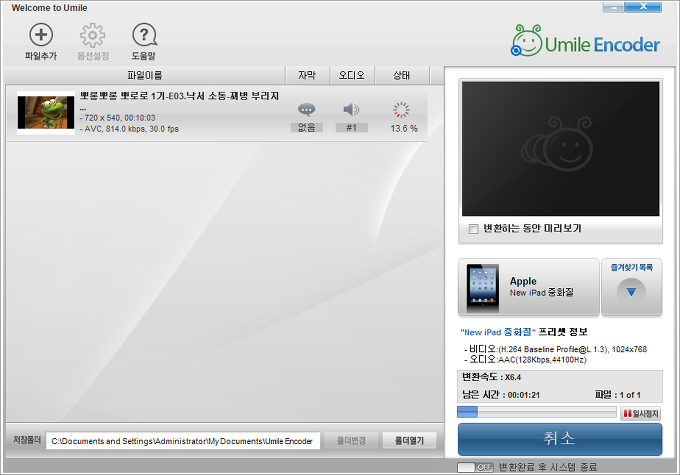Click the video preview panel
Screen dimensions: 680x475
point(560,148)
